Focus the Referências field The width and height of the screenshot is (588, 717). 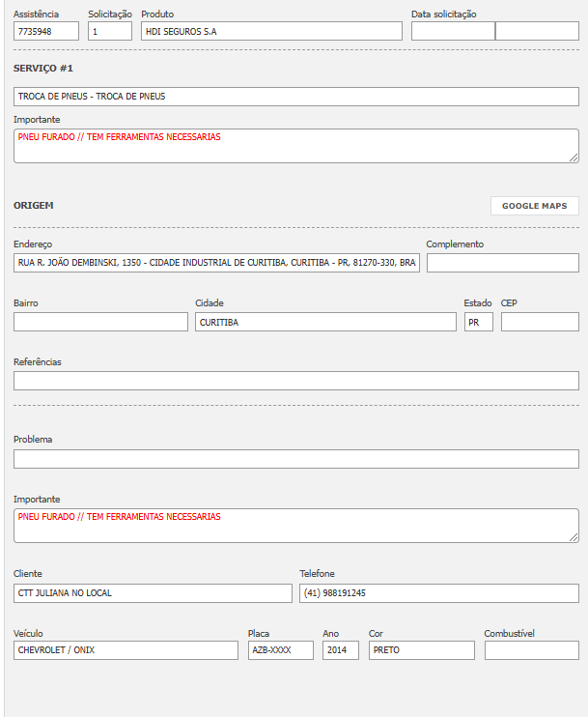click(x=295, y=381)
